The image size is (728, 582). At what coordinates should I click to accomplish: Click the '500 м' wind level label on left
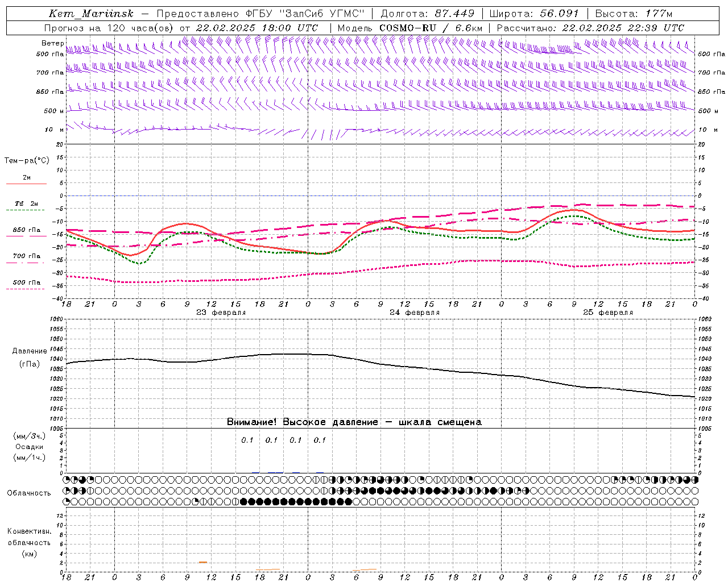(53, 111)
